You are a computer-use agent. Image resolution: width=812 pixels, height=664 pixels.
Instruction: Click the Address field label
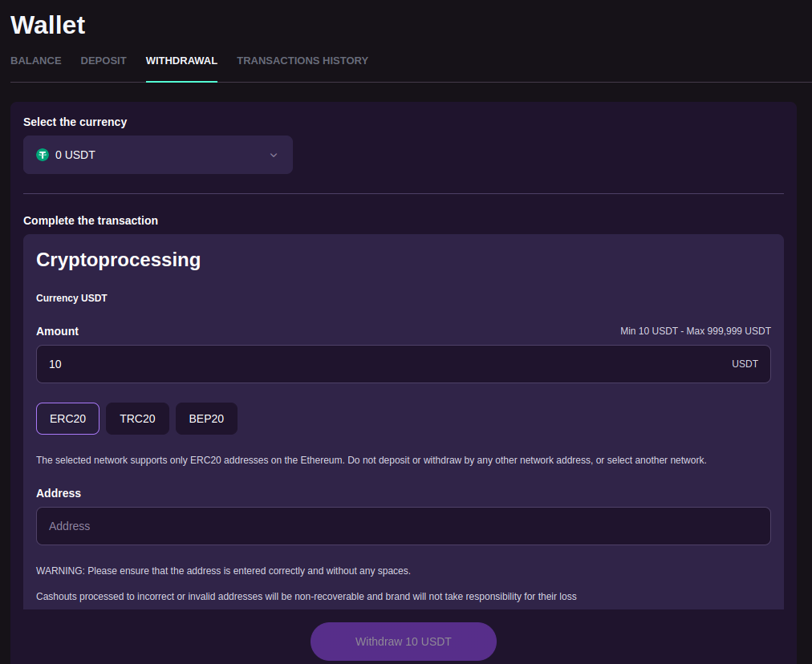click(59, 493)
